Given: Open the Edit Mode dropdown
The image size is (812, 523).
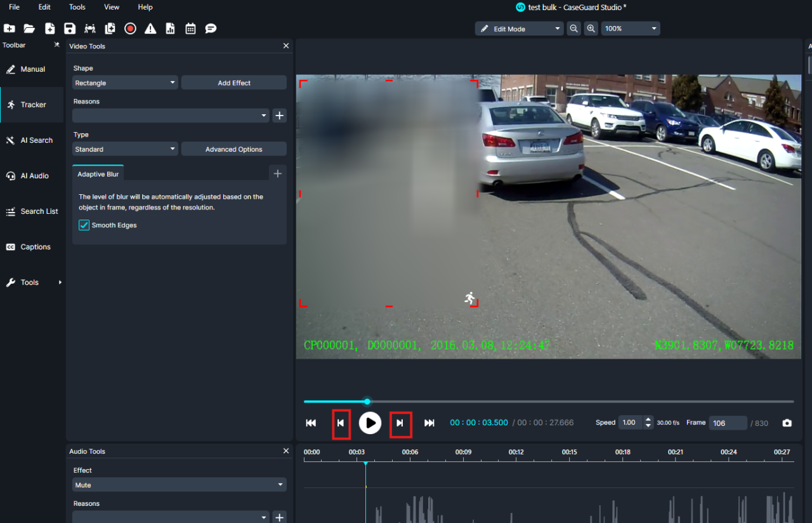Looking at the screenshot, I should click(519, 29).
